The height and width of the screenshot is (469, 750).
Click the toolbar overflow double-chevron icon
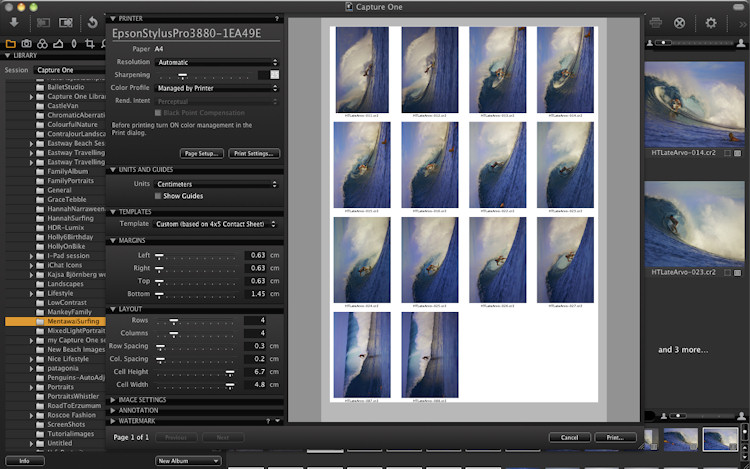pyautogui.click(x=742, y=23)
